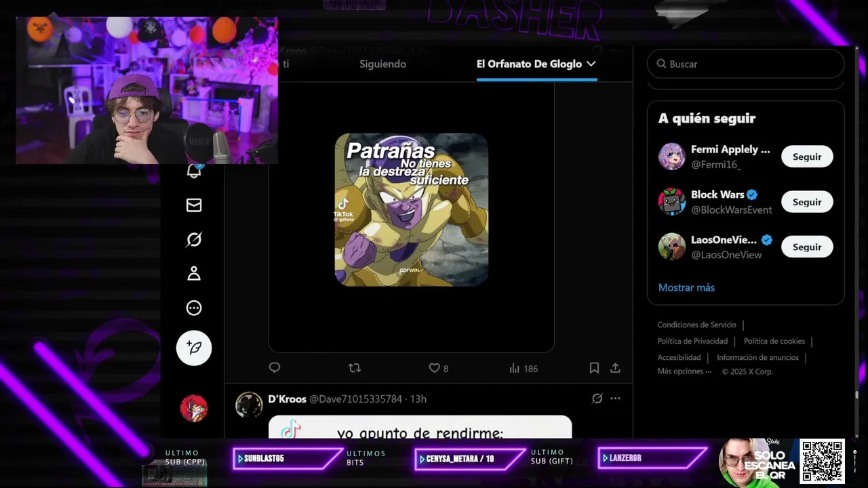
Task: Open three-dot menu on D'Kroos post
Action: [x=615, y=399]
